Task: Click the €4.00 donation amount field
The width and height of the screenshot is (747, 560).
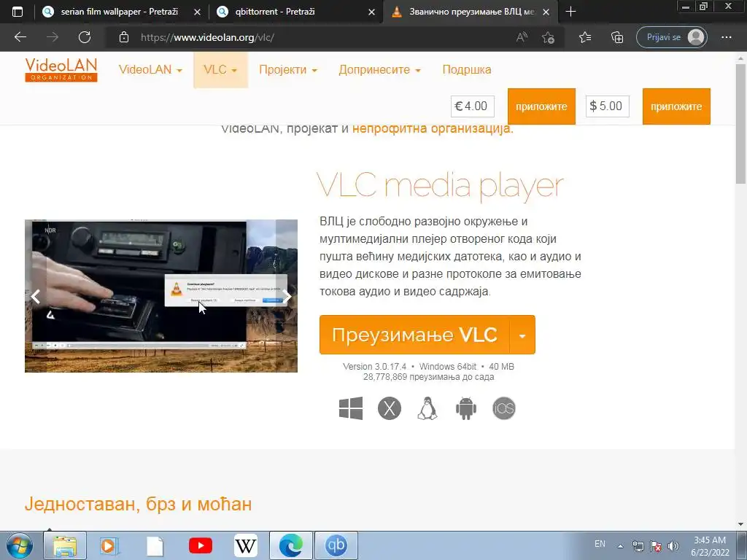Action: 472,106
